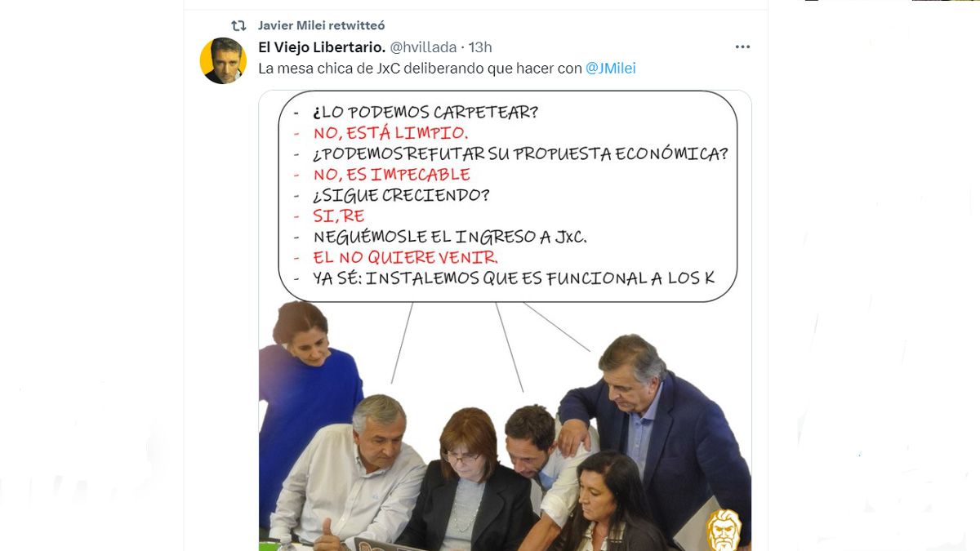Click the gray-haired man in the white shirt
Screen dimensions: 980x551
(355, 473)
